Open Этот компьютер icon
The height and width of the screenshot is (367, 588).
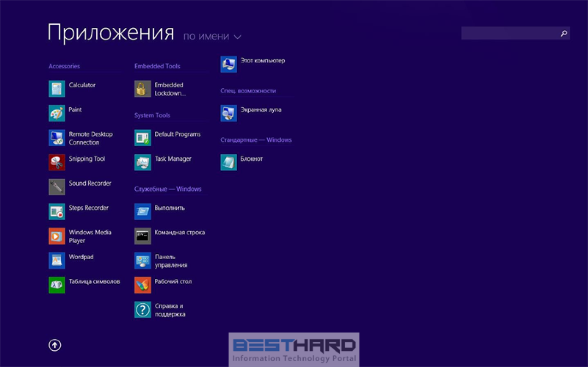click(x=229, y=64)
